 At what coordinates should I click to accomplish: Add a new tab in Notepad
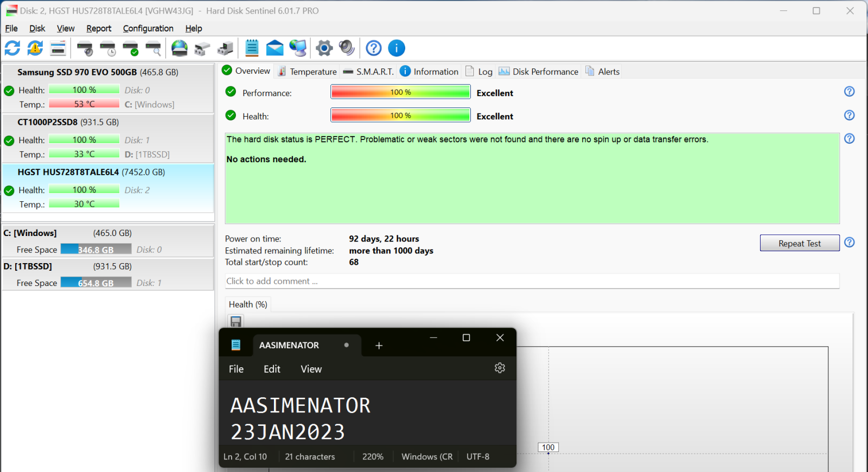click(379, 346)
